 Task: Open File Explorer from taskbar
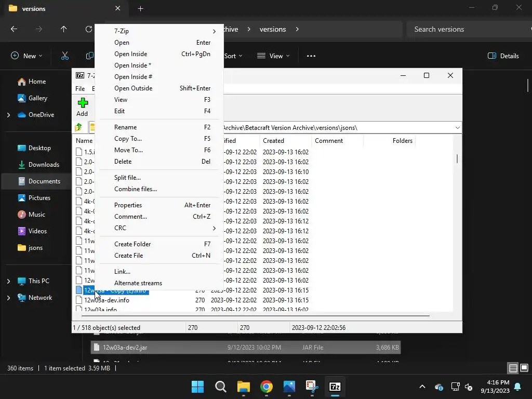click(x=243, y=387)
